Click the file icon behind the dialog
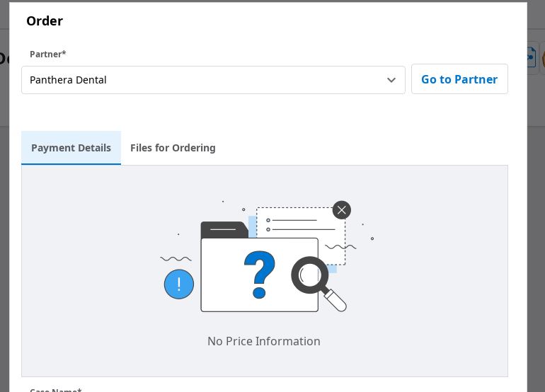This screenshot has height=392, width=545. point(531,57)
